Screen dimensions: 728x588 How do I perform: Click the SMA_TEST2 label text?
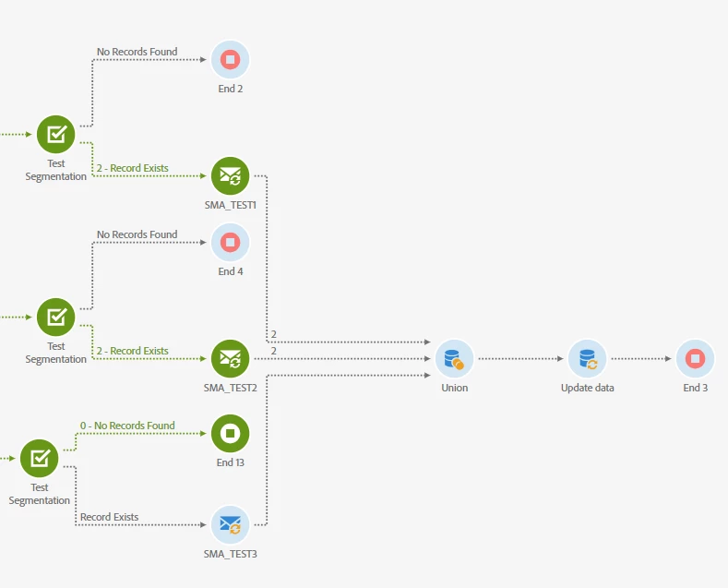pos(231,388)
